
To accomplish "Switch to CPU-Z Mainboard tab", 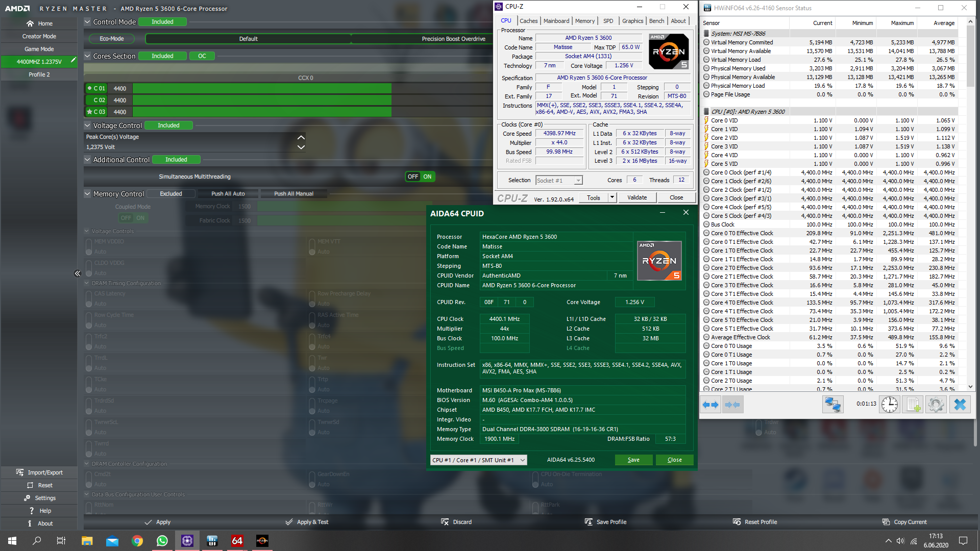I will point(556,21).
